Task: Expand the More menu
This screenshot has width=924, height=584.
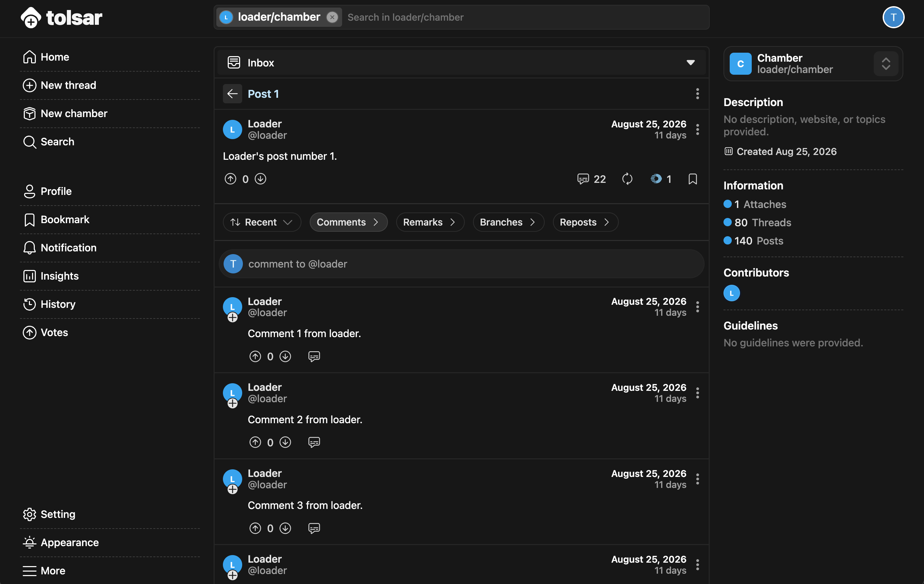Action: [x=110, y=571]
